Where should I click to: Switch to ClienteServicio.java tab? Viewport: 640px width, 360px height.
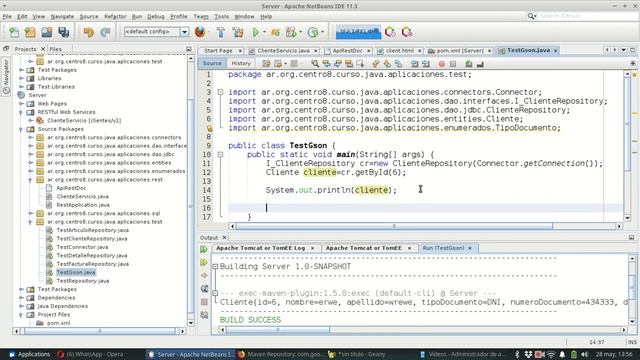coord(283,51)
